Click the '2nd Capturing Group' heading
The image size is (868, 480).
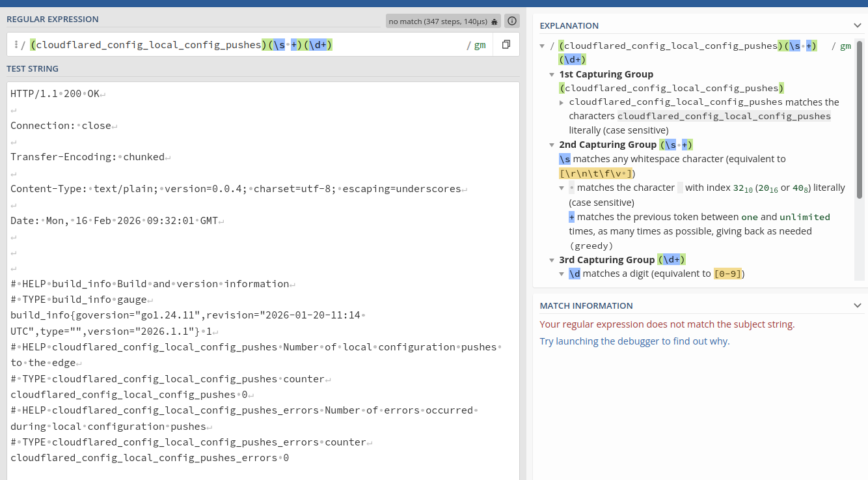(607, 145)
